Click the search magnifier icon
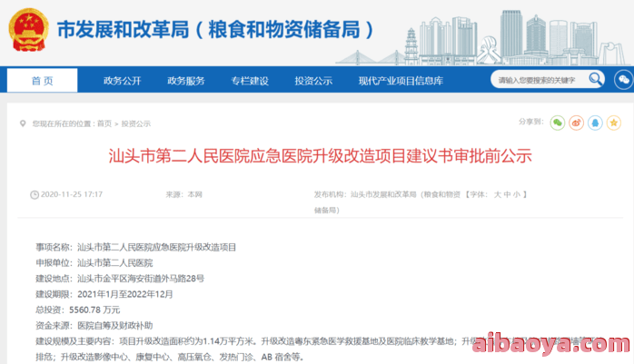This screenshot has height=364, width=634. coord(595,79)
